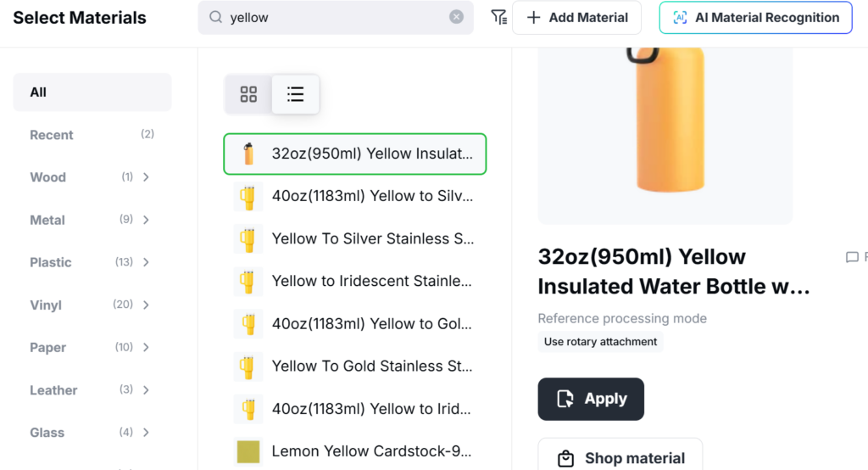Open the material filter icon
868x470 pixels.
pyautogui.click(x=498, y=17)
